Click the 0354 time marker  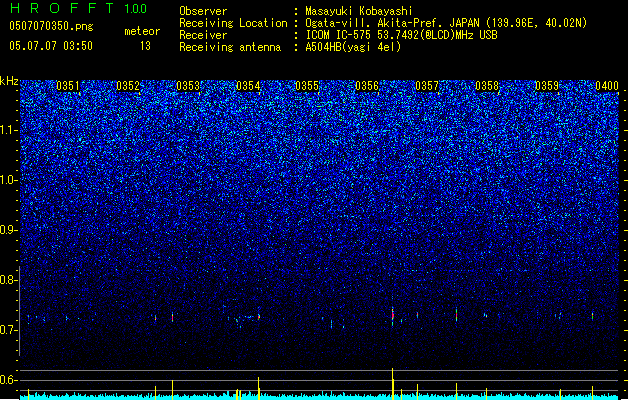[248, 86]
